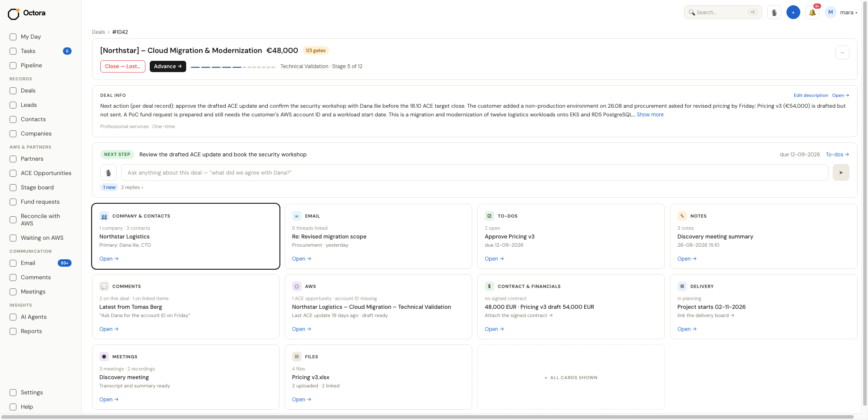Click the Contacts sidebar icon
868x420 pixels.
[x=13, y=119]
